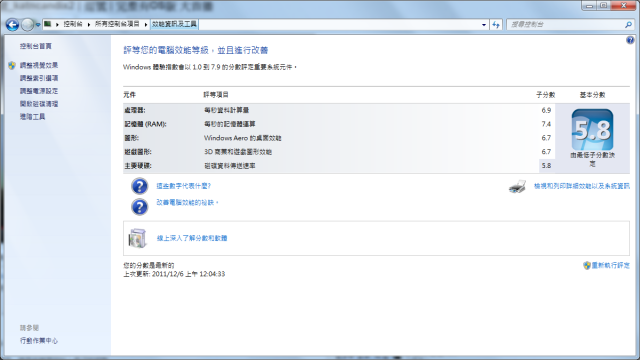Open Help with the blue question icon
Image resolution: width=640 pixels, height=360 pixels.
630,40
